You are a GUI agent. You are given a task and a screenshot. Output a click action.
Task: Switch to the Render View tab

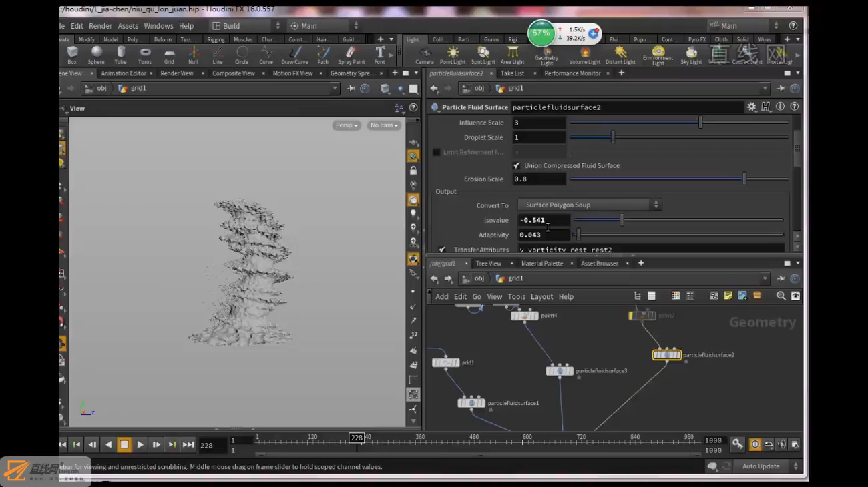(177, 73)
